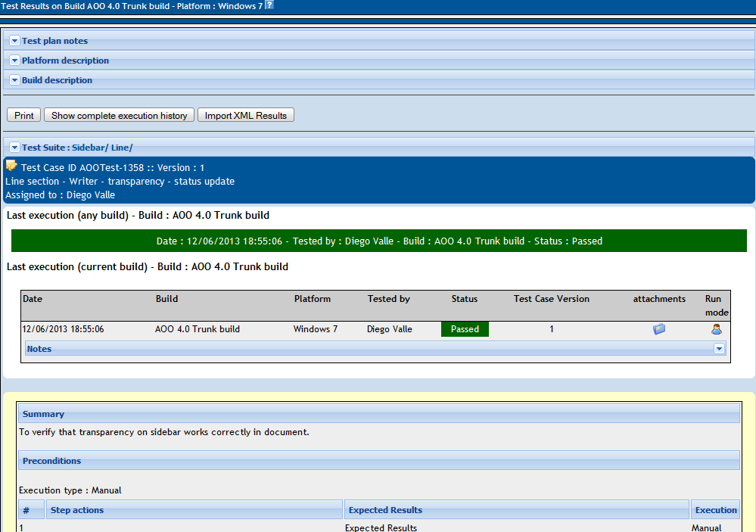756x532 pixels.
Task: Click the test case edit icon
Action: point(11,166)
